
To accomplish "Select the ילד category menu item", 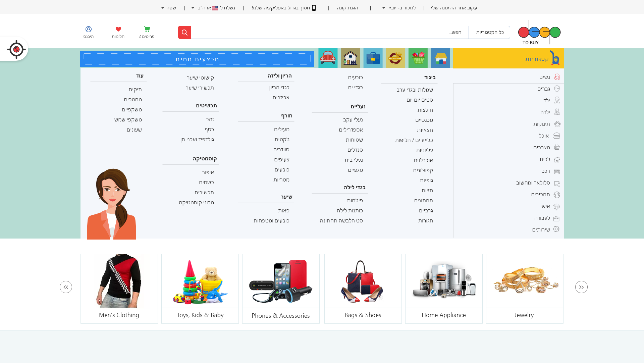I will pos(547,100).
